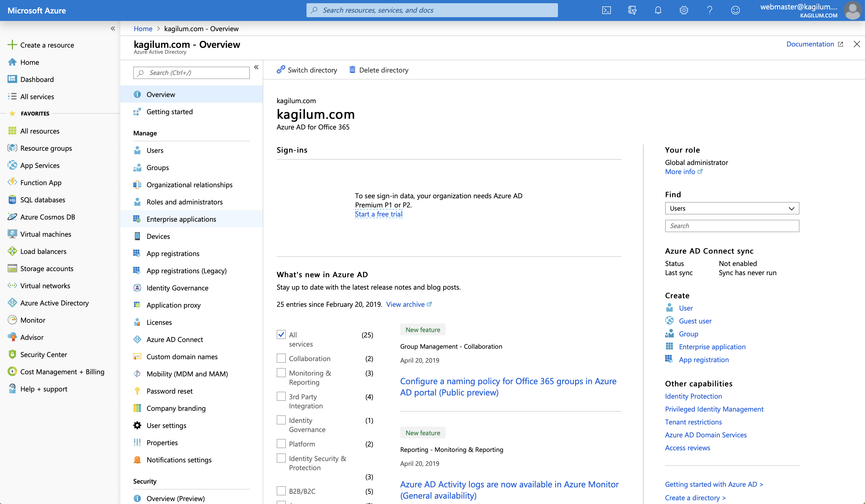Open Cloud Shell from the top bar
865x504 pixels.
606,10
